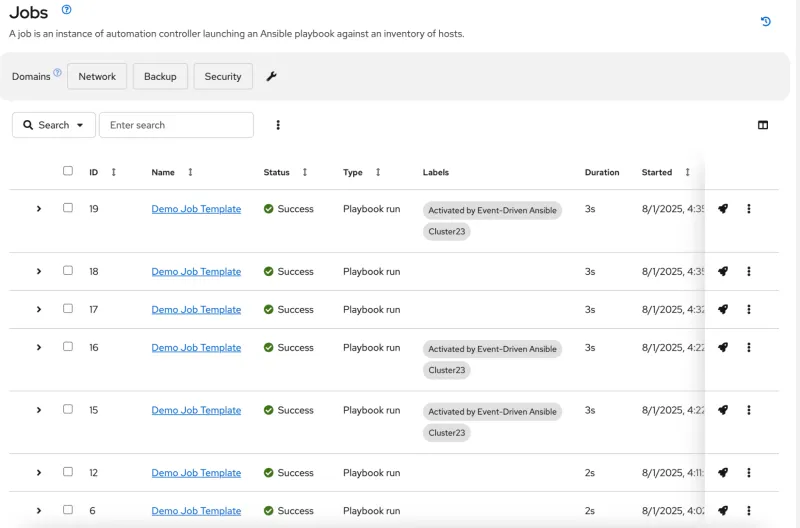Relaunch job 16 using rocket icon
800x528 pixels.
722,348
